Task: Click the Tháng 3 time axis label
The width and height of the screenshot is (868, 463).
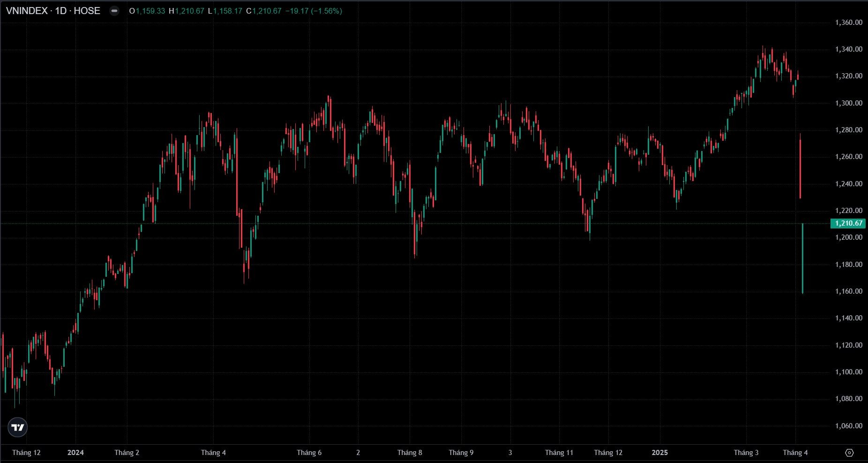Action: coord(746,453)
